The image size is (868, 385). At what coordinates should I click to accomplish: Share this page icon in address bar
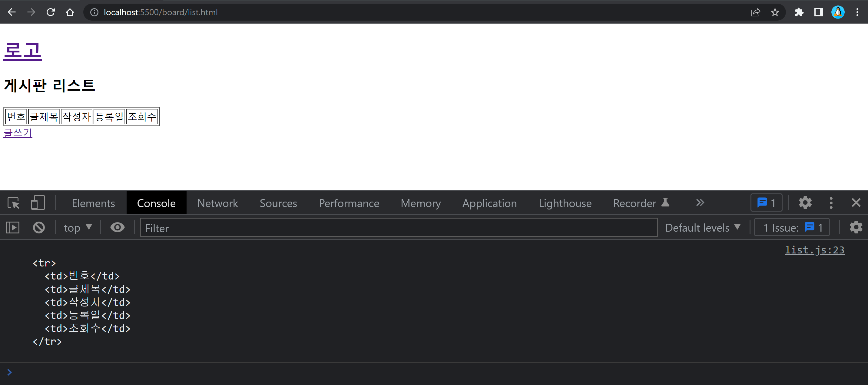pos(755,12)
